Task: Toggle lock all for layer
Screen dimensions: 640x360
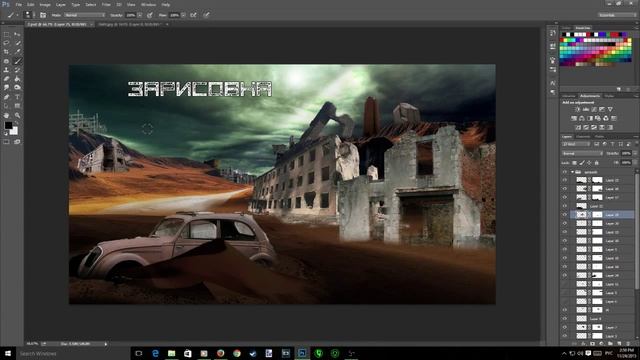Action: tap(596, 163)
